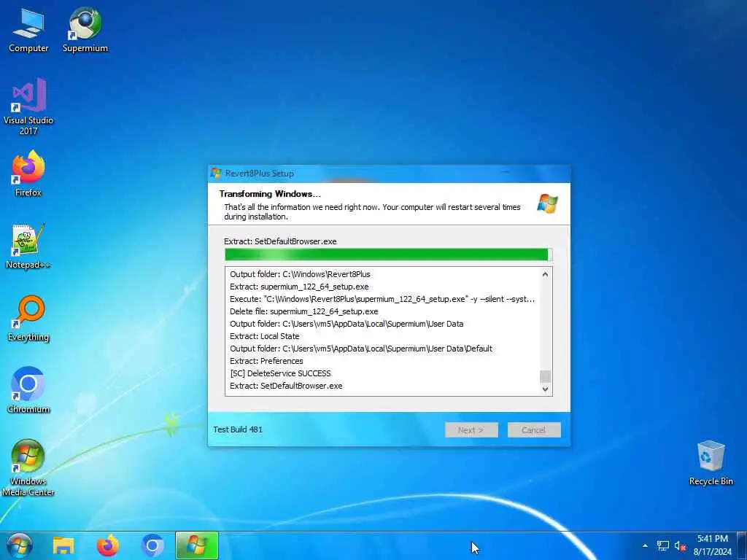747x560 pixels.
Task: Select the 'Execute:' supermium setup log line
Action: [x=382, y=299]
